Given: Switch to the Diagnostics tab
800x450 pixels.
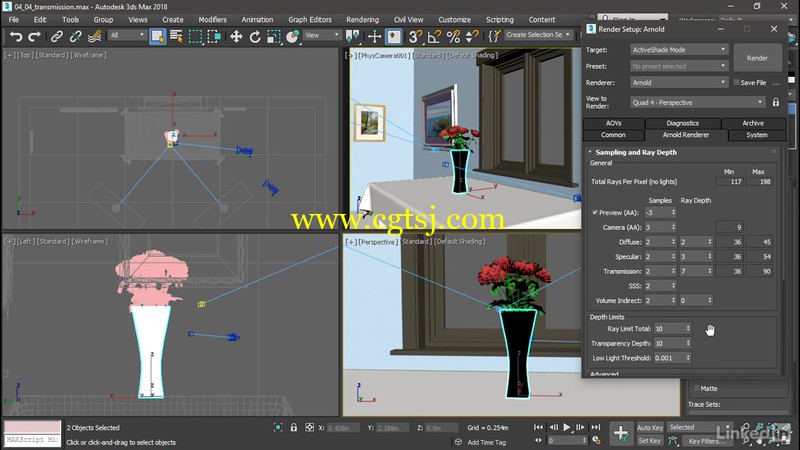Looking at the screenshot, I should coord(683,123).
